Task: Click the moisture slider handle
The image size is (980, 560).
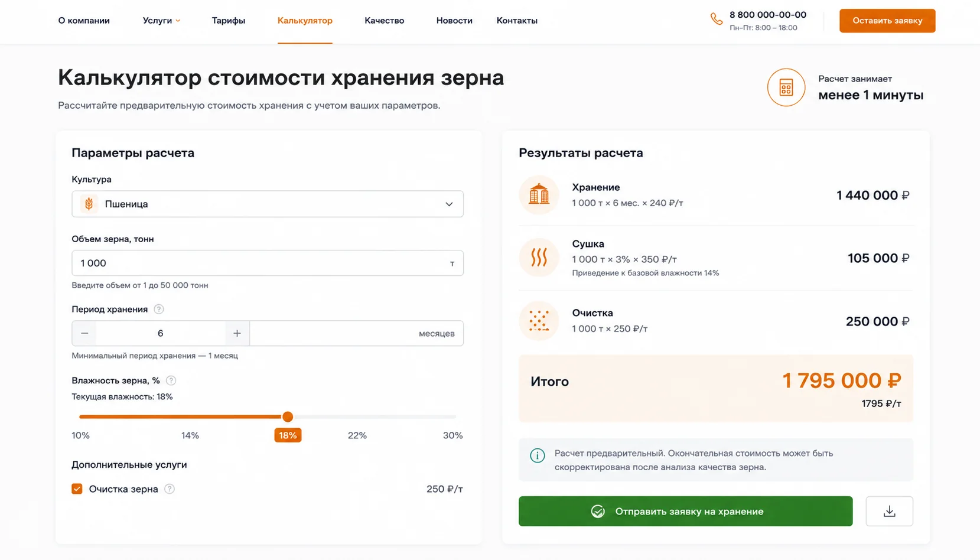Action: [x=288, y=416]
